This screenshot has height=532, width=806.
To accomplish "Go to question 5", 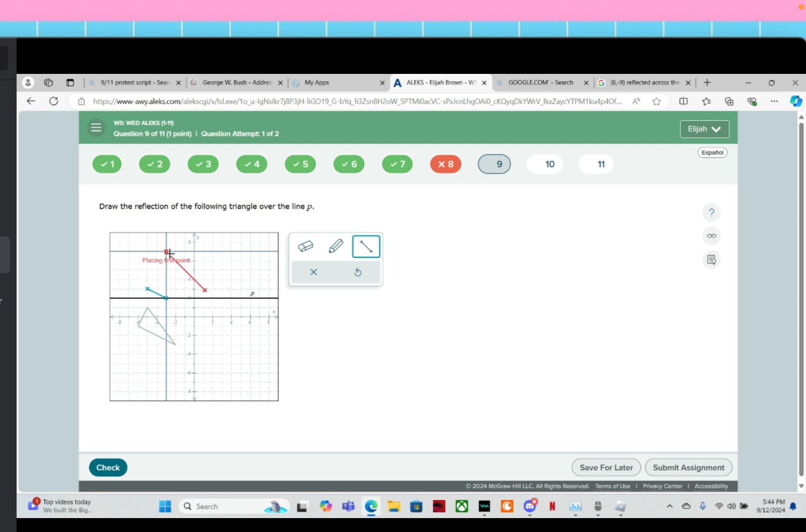I will tap(300, 164).
